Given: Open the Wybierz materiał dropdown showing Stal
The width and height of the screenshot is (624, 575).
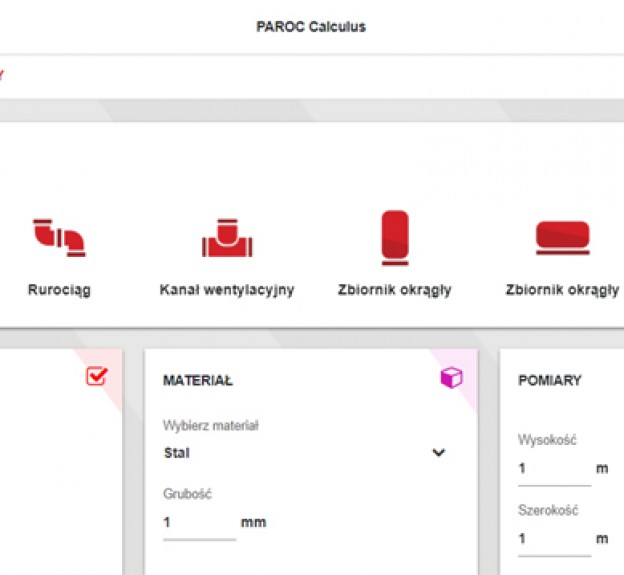Looking at the screenshot, I should coord(305,453).
